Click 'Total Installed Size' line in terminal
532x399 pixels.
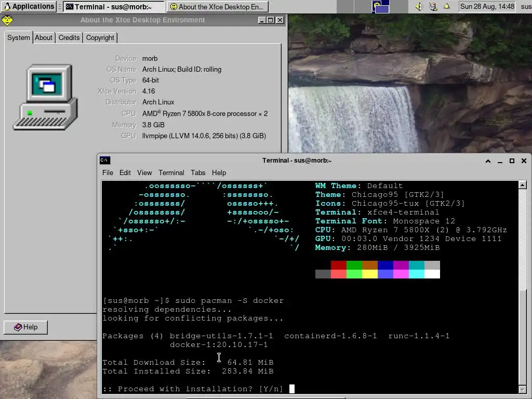pyautogui.click(x=188, y=371)
